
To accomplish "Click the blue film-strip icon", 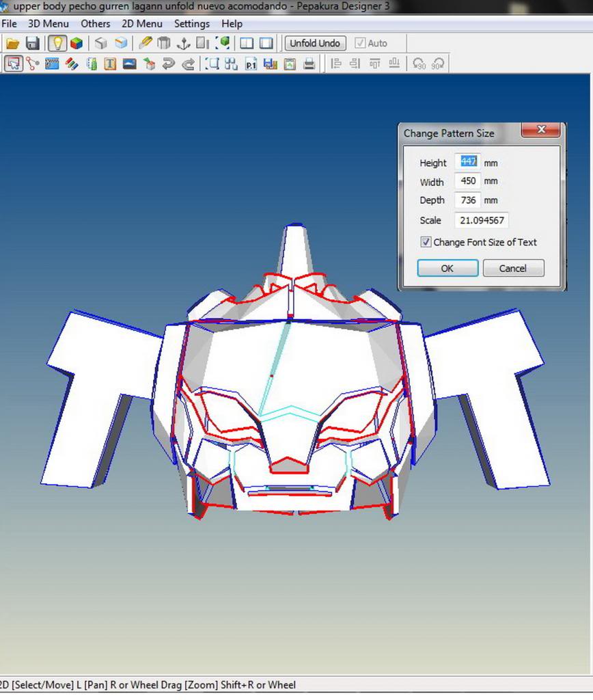I will point(52,64).
